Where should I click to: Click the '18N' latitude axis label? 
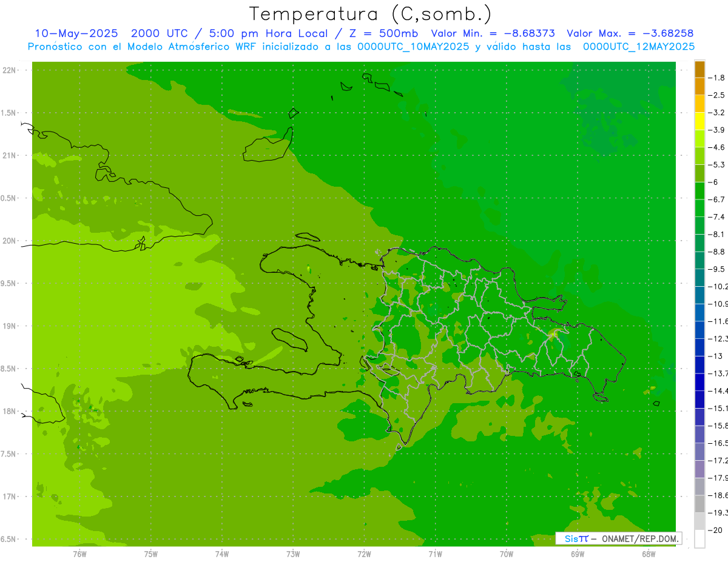click(x=9, y=412)
